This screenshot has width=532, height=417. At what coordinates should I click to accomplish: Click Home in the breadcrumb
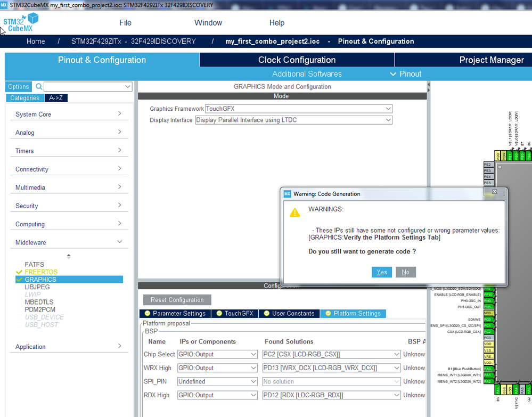(36, 42)
